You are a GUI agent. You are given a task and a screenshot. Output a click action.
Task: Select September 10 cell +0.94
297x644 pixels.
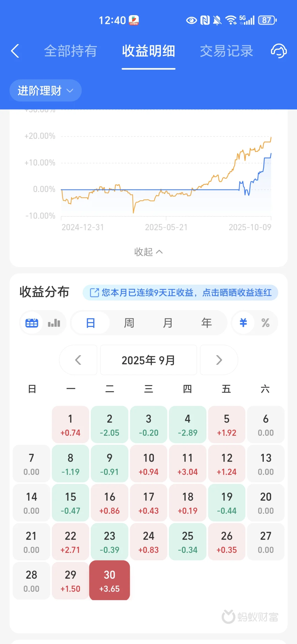pyautogui.click(x=148, y=463)
